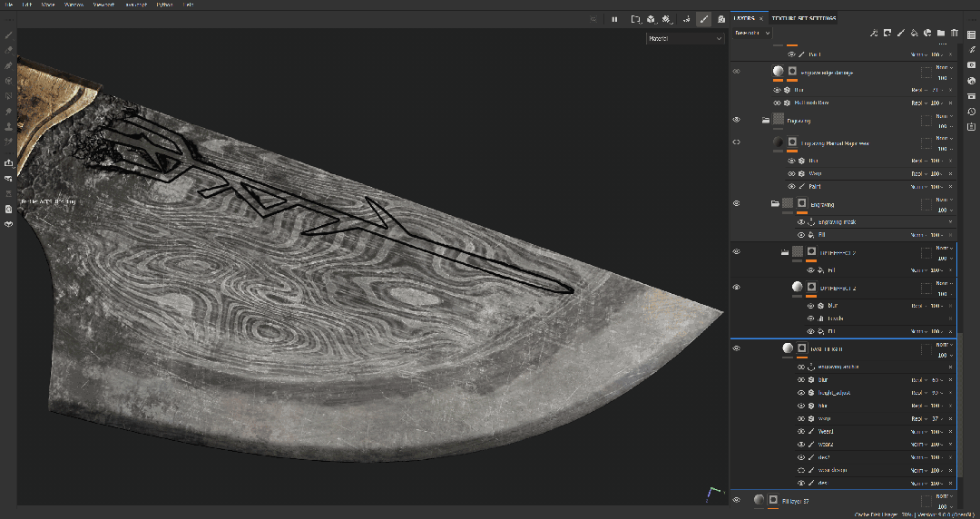Remove the Levels effect with its X
The height and width of the screenshot is (519, 980).
pyautogui.click(x=951, y=318)
